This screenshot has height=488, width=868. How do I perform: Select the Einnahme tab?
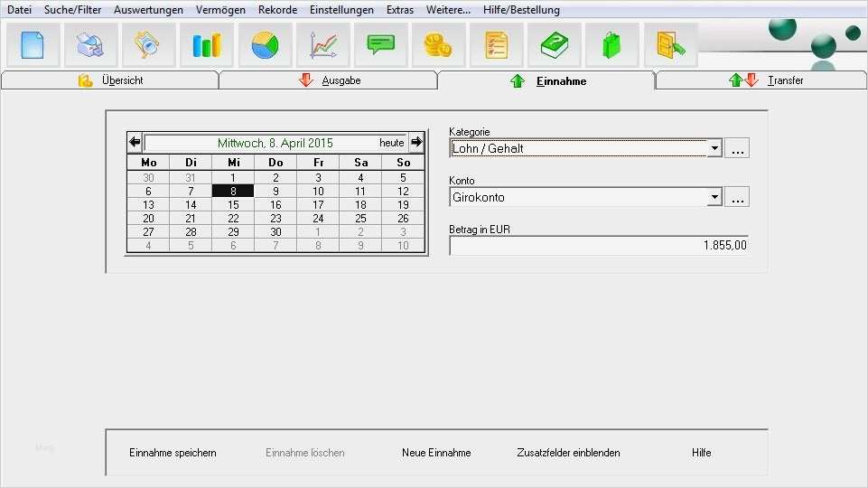tap(547, 80)
